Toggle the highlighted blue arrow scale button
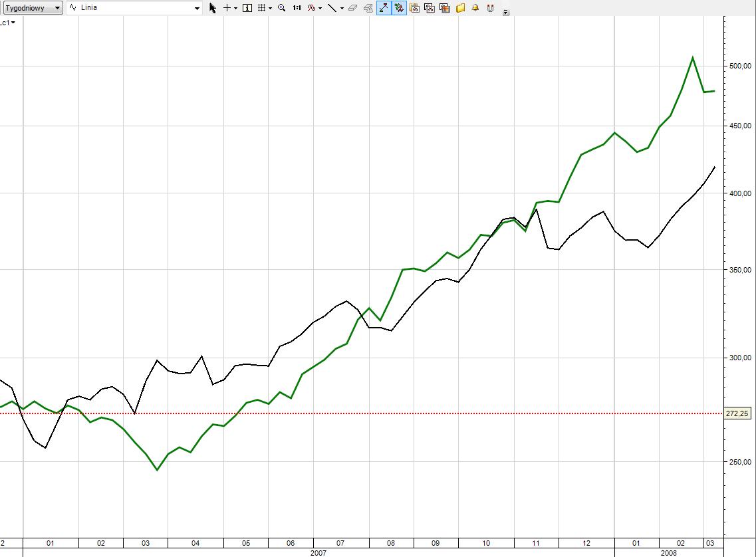Viewport: 756px width, 557px height. pyautogui.click(x=384, y=8)
